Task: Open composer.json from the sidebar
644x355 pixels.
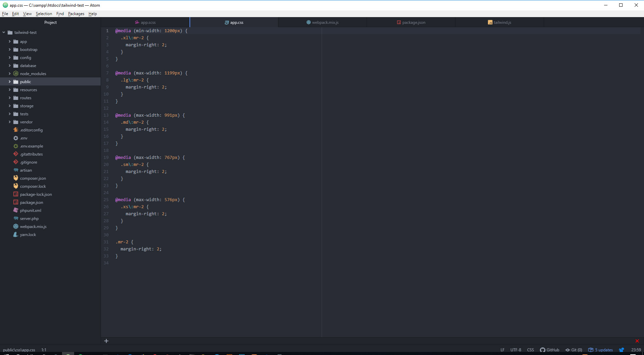Action: pyautogui.click(x=33, y=178)
